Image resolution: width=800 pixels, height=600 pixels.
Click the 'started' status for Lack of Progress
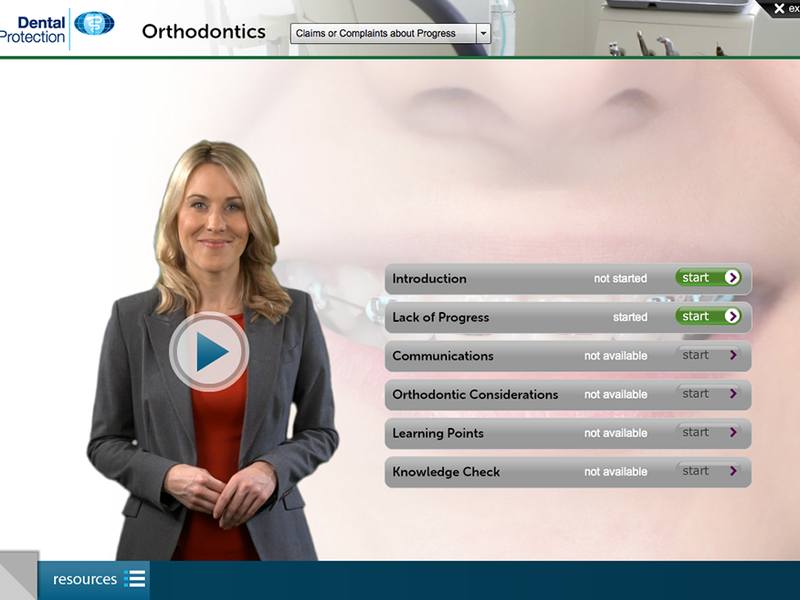click(x=630, y=317)
